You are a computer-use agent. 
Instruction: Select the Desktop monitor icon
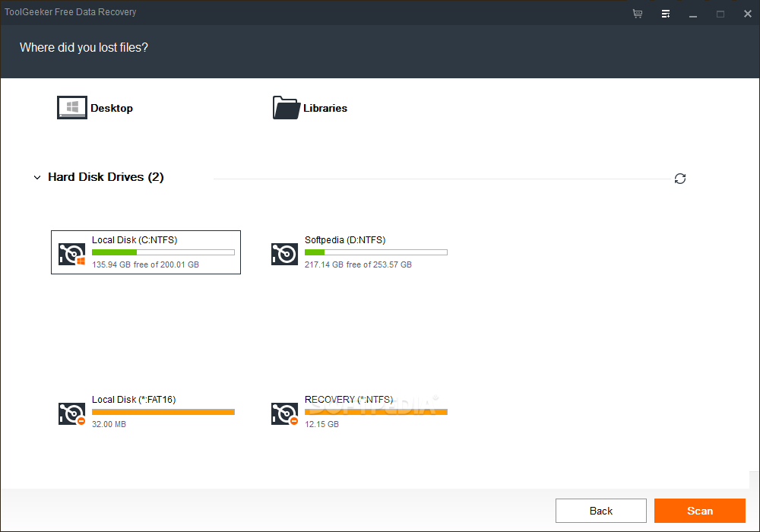pos(71,108)
